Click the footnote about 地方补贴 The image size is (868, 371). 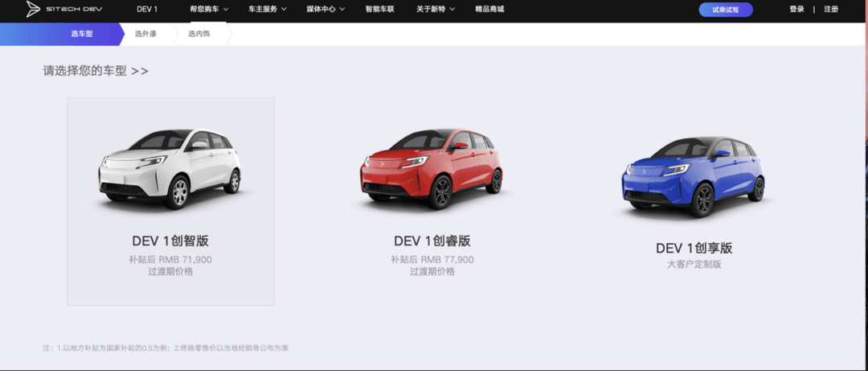[x=166, y=348]
